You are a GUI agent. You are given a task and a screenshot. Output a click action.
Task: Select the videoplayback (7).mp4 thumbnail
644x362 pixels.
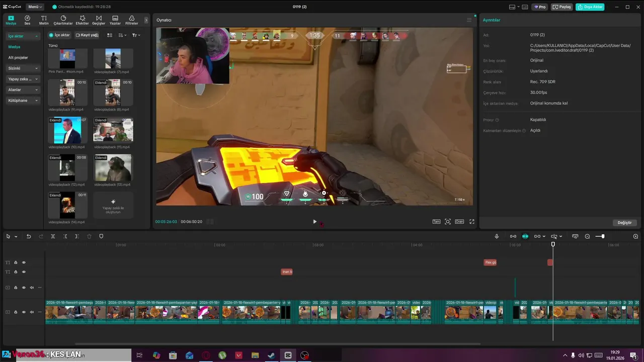coord(113,58)
